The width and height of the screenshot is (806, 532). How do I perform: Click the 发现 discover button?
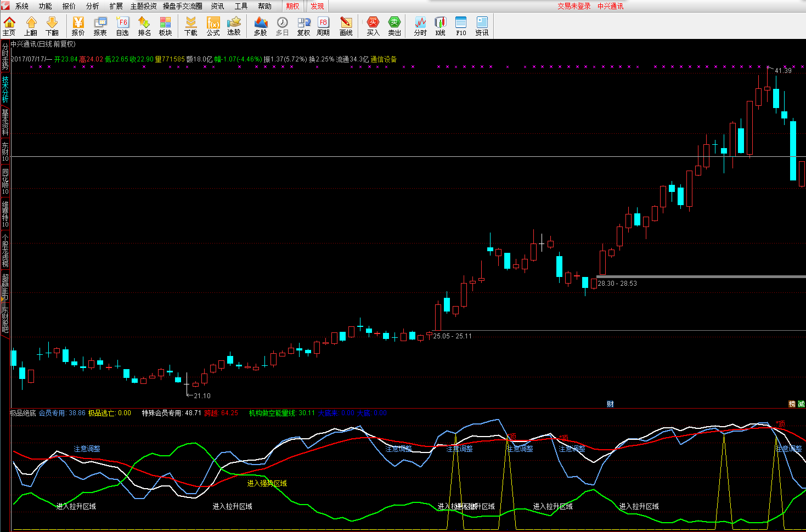[x=317, y=6]
